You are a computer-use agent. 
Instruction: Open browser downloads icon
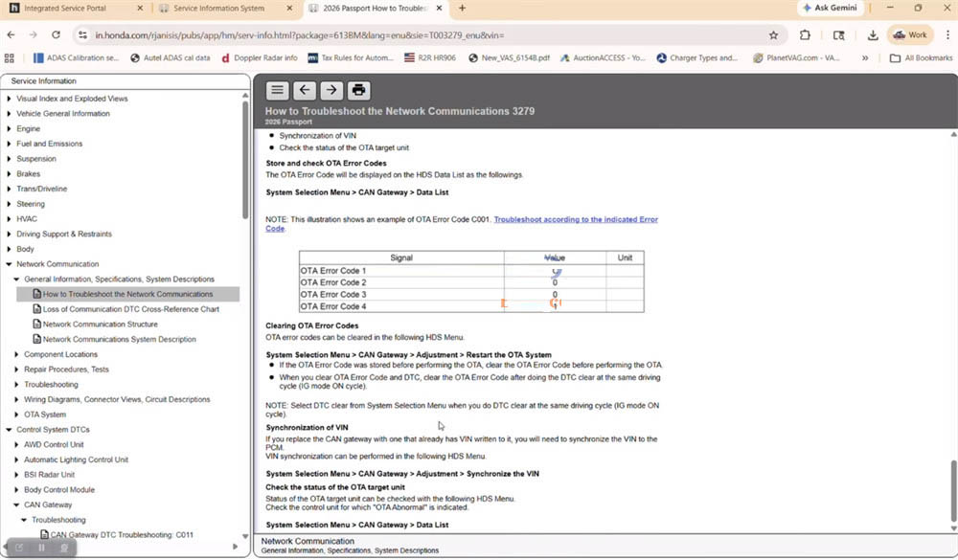pos(873,34)
